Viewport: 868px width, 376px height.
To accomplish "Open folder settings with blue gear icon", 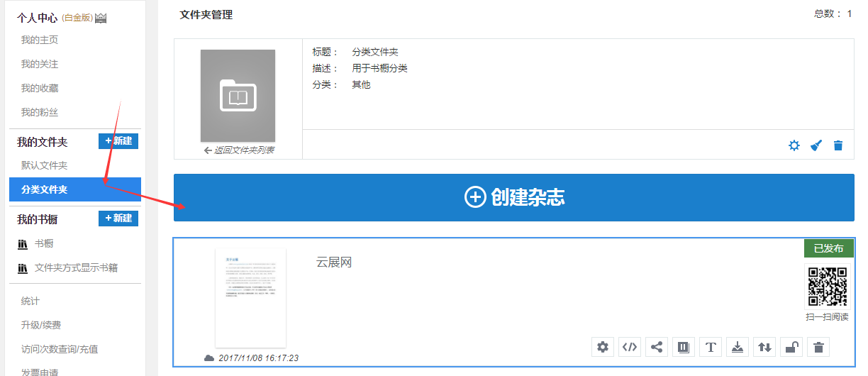I will click(794, 145).
